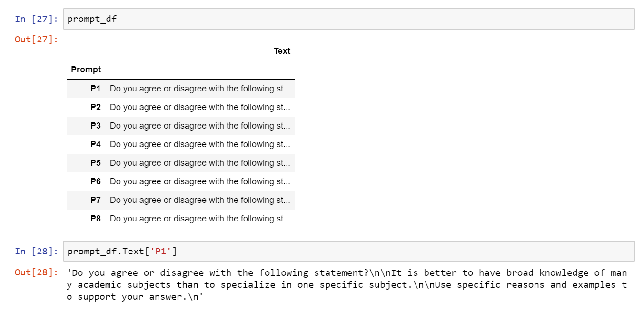
Task: Click the Prompt index header
Action: pos(86,70)
